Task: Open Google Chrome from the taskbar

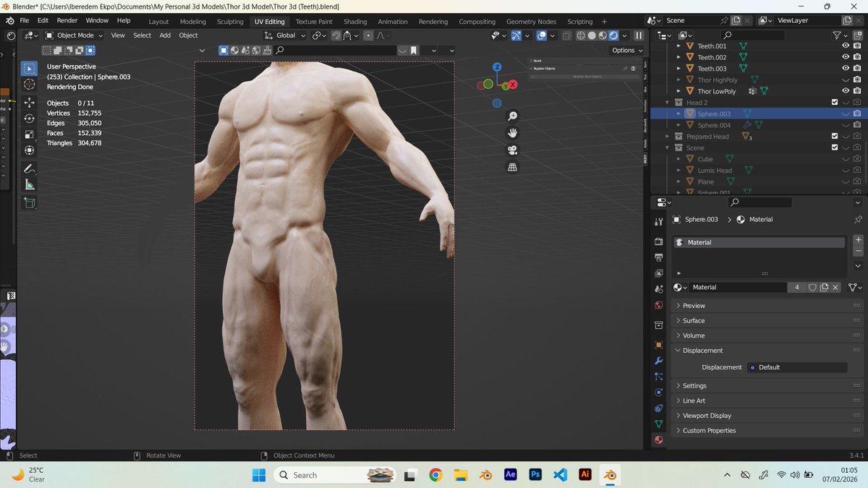Action: click(435, 475)
